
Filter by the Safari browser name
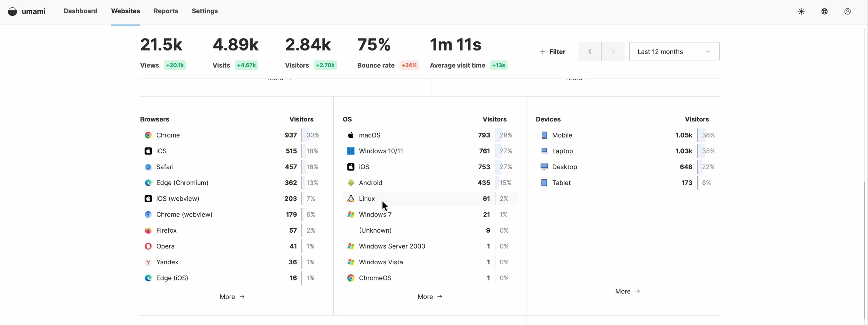165,167
